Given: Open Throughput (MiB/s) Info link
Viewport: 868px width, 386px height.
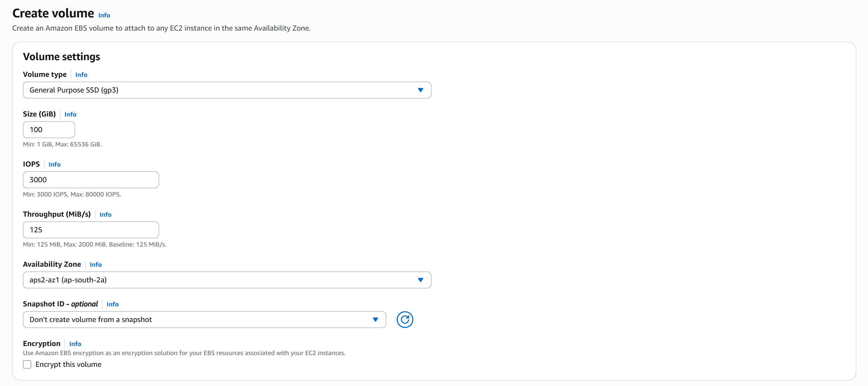Looking at the screenshot, I should [105, 215].
